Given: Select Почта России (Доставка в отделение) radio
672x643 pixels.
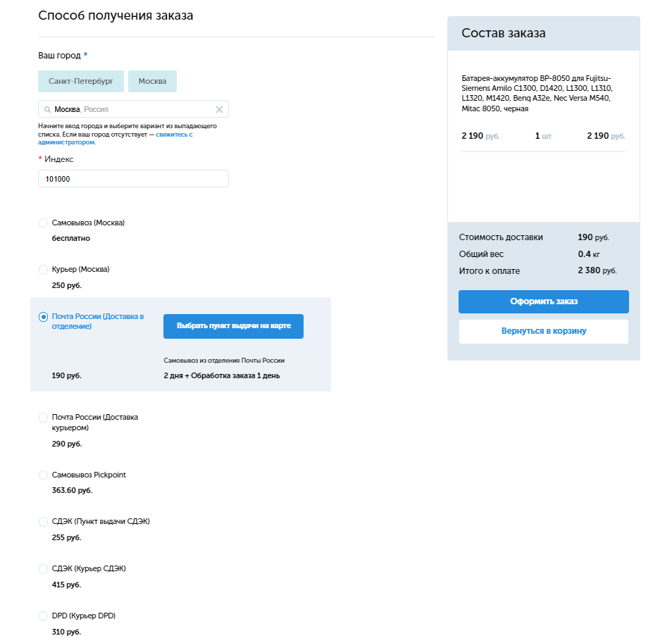Looking at the screenshot, I should point(43,317).
